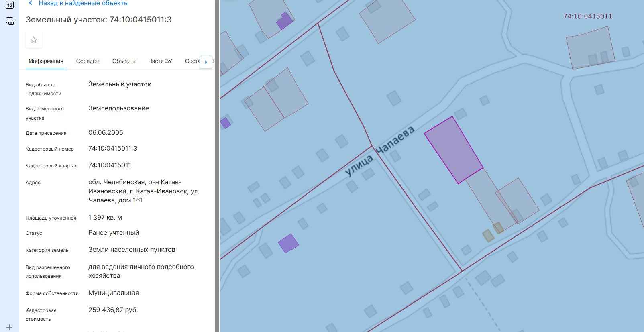Select the Части ЗУ tab
Screen dimensions: 644x332
click(160, 61)
